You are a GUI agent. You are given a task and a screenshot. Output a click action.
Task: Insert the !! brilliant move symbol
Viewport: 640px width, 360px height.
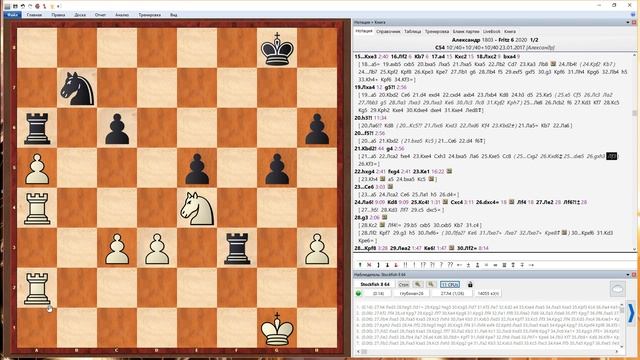pyautogui.click(x=405, y=265)
